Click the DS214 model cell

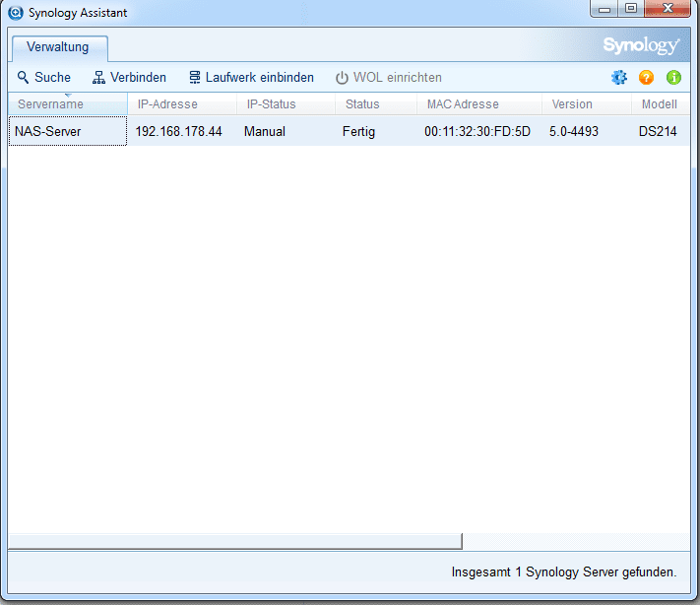(658, 131)
